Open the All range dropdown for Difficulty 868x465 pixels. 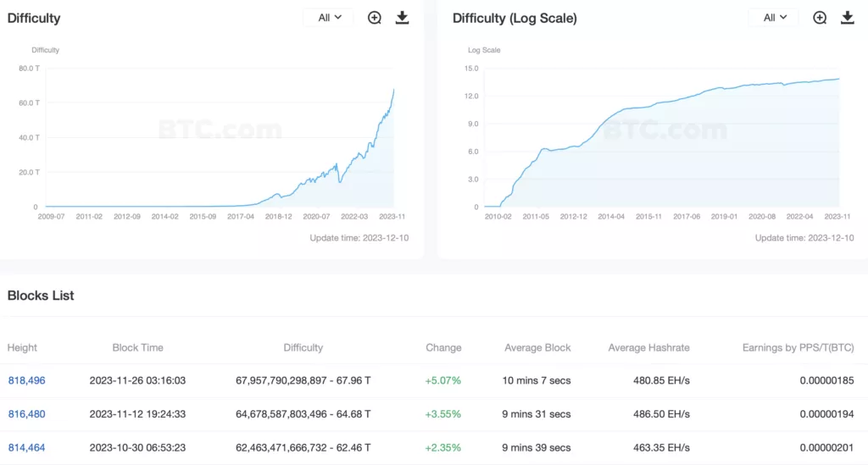point(329,18)
